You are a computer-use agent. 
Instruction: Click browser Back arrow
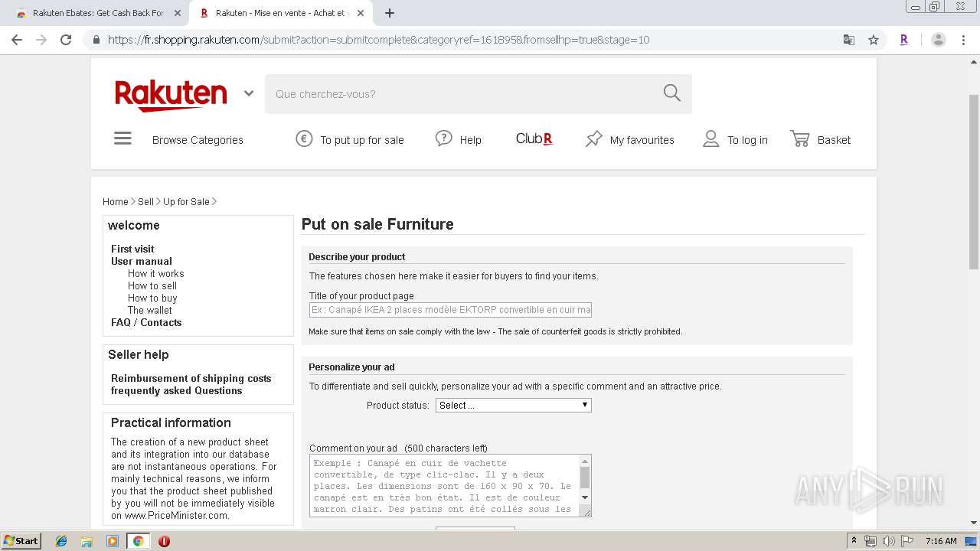17,40
